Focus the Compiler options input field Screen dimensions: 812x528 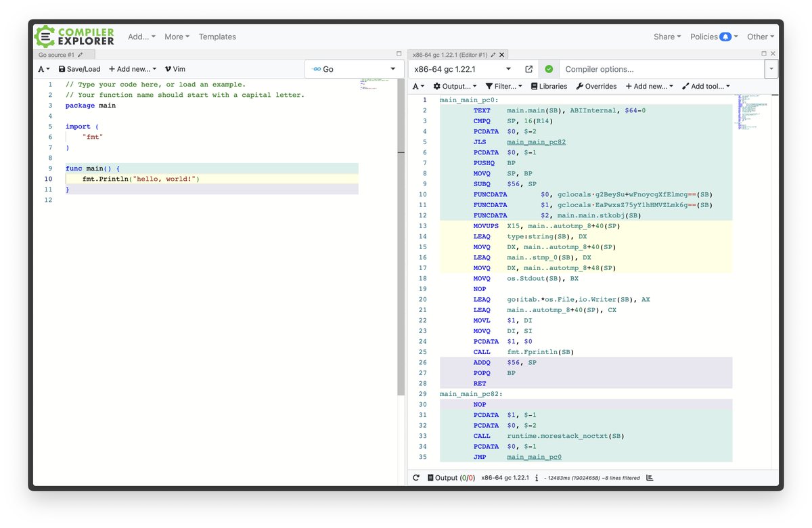[x=662, y=69]
